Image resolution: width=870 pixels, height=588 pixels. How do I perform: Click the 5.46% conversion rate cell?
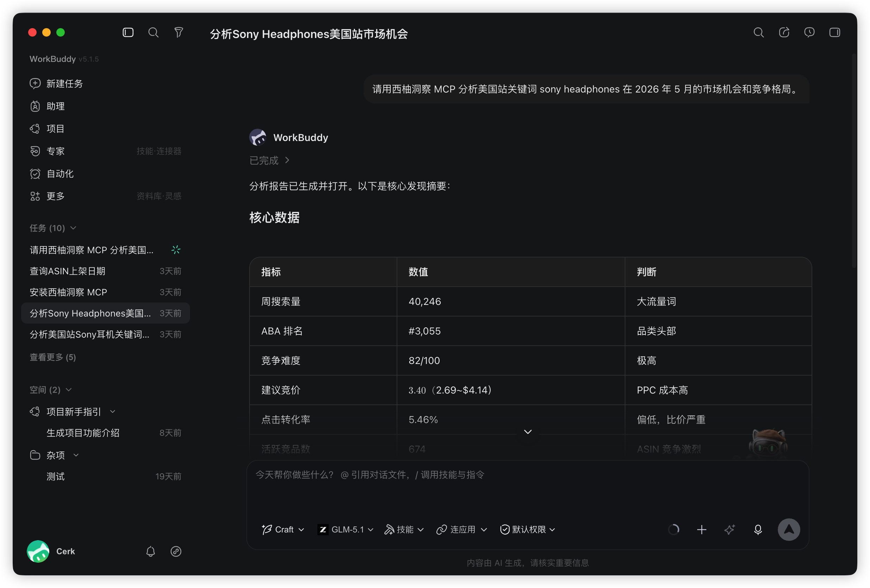click(x=511, y=420)
